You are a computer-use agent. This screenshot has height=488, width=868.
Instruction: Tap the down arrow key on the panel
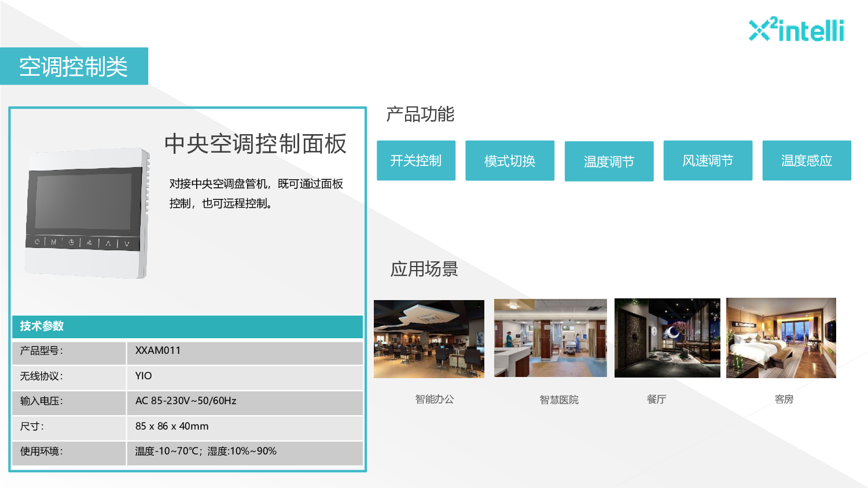tap(126, 244)
